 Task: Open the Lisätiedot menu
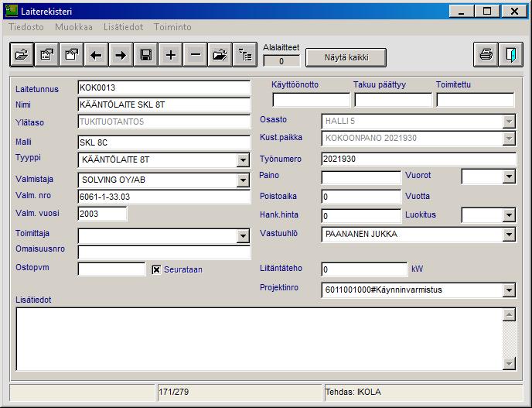coord(123,27)
